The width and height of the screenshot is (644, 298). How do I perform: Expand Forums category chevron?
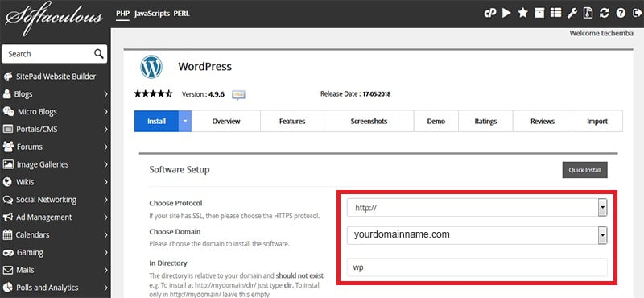[x=105, y=147]
